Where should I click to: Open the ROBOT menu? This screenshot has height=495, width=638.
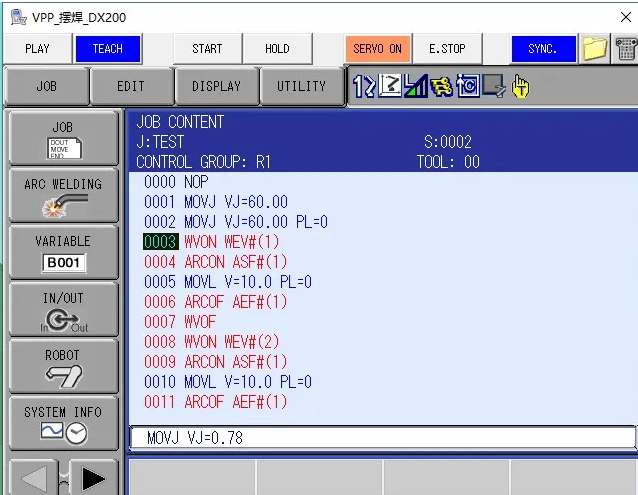pyautogui.click(x=63, y=366)
